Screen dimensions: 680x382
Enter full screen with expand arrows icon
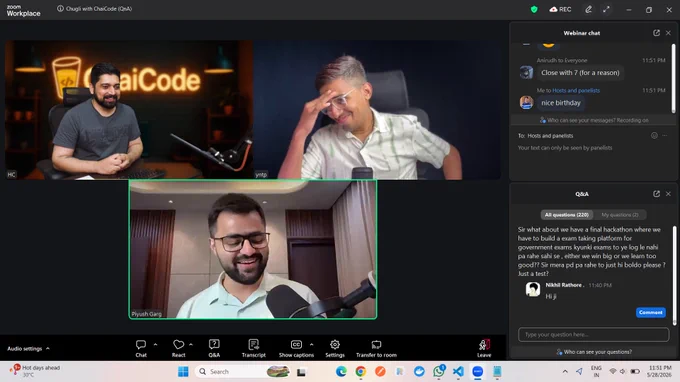click(x=606, y=9)
